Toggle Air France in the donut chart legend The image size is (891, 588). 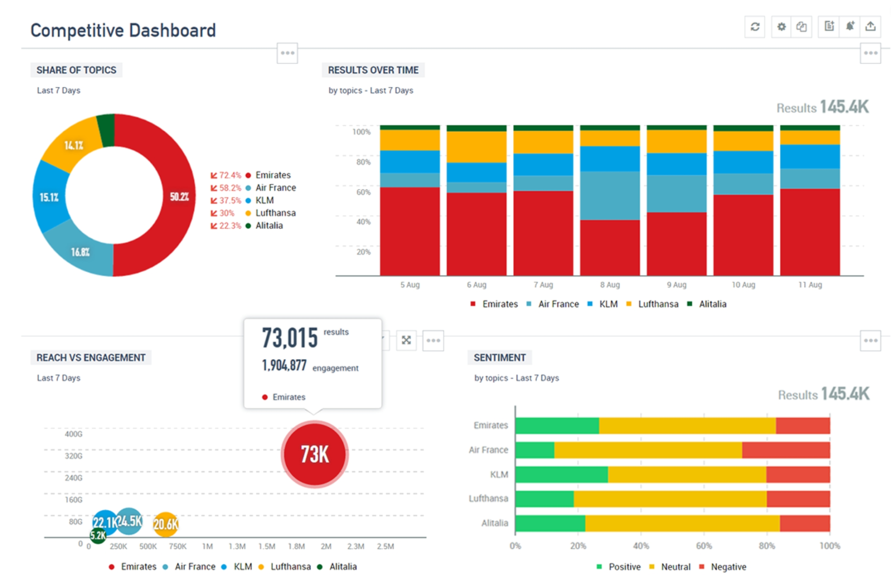point(270,188)
